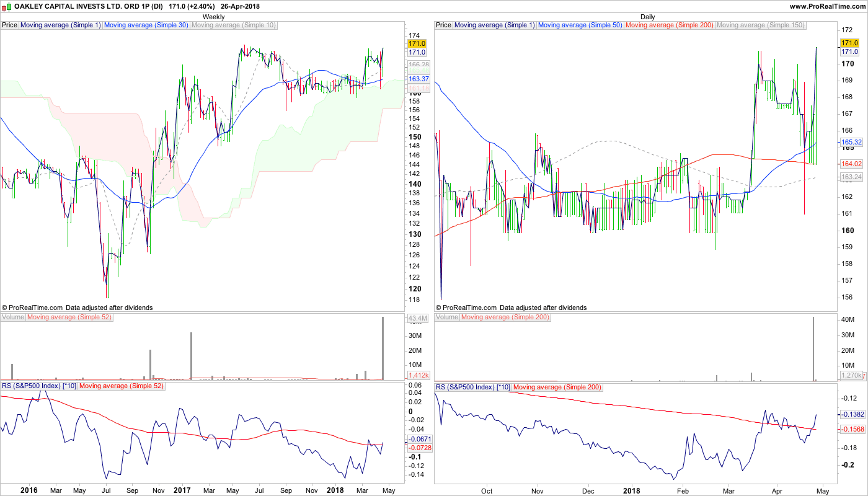Image resolution: width=868 pixels, height=496 pixels.
Task: Click the 2016 year marker on Weekly timeline
Action: pos(29,490)
